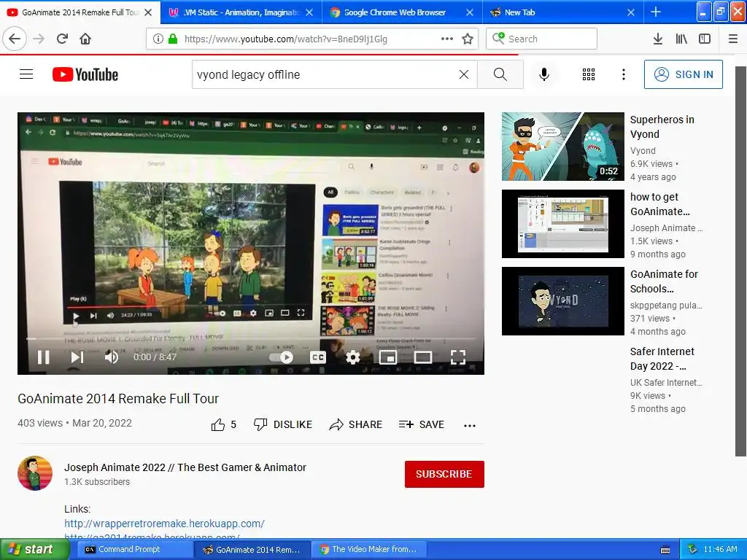Viewport: 747px width, 560px height.
Task: Open the YouTube guide hamburger menu
Action: tap(26, 74)
